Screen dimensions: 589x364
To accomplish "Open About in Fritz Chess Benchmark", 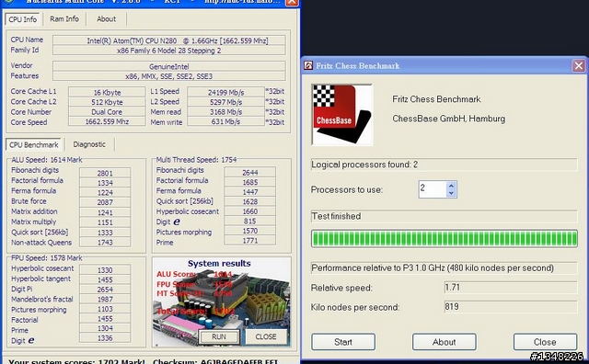I will click(444, 342).
